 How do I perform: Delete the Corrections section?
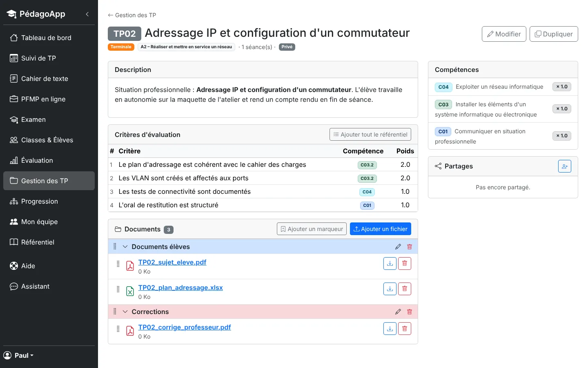click(410, 312)
